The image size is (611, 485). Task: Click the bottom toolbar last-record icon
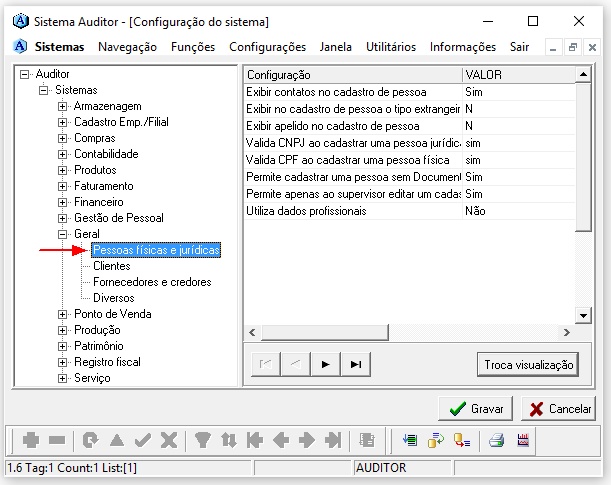pyautogui.click(x=333, y=440)
